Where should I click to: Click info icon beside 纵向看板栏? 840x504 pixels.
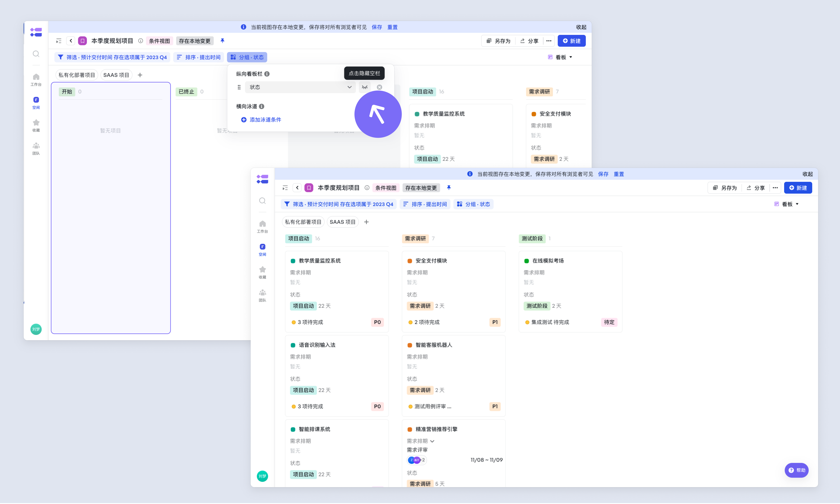pos(267,74)
